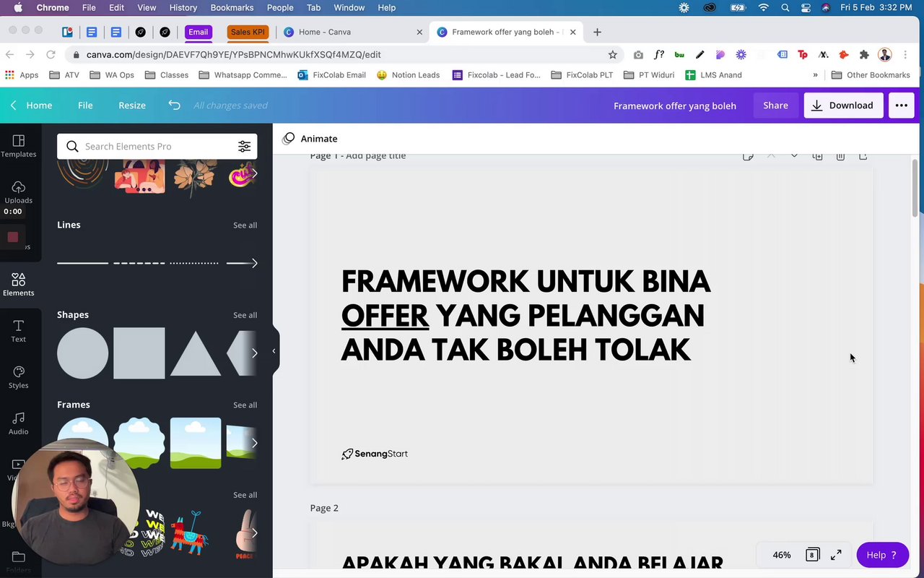This screenshot has width=924, height=578.
Task: Duplicate Page 1 icon
Action: pyautogui.click(x=817, y=155)
